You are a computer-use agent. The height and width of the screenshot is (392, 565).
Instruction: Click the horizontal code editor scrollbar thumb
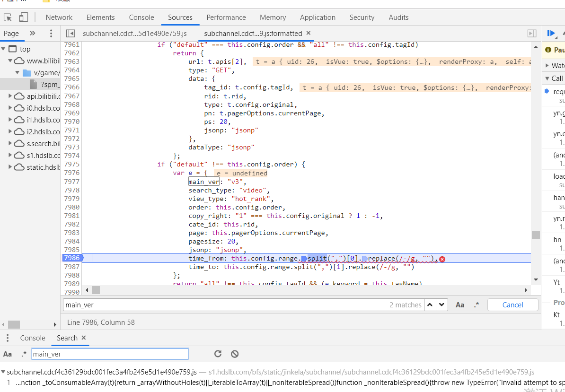[x=96, y=290]
